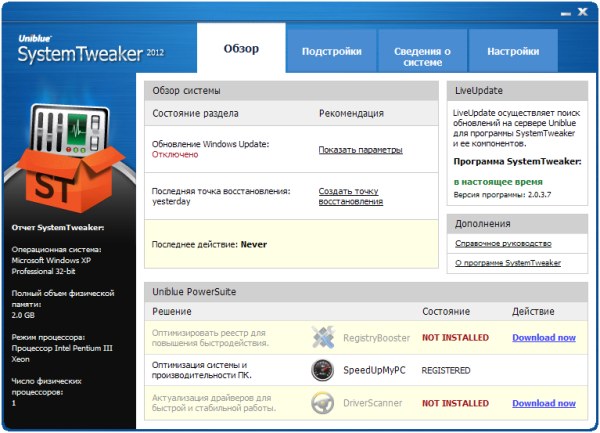Minimize the SystemTweaker window
Image resolution: width=600 pixels, height=433 pixels.
click(563, 11)
